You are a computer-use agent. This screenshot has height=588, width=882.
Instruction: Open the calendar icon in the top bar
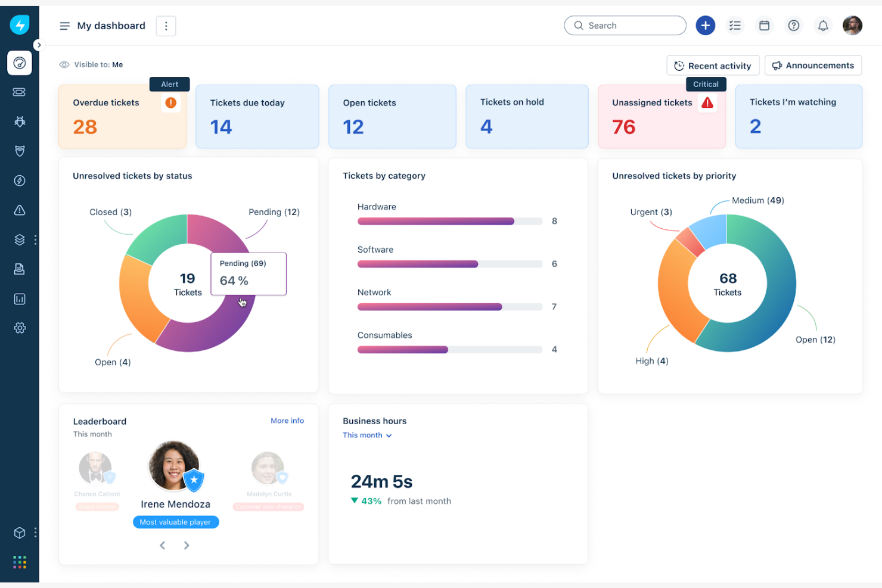click(764, 25)
